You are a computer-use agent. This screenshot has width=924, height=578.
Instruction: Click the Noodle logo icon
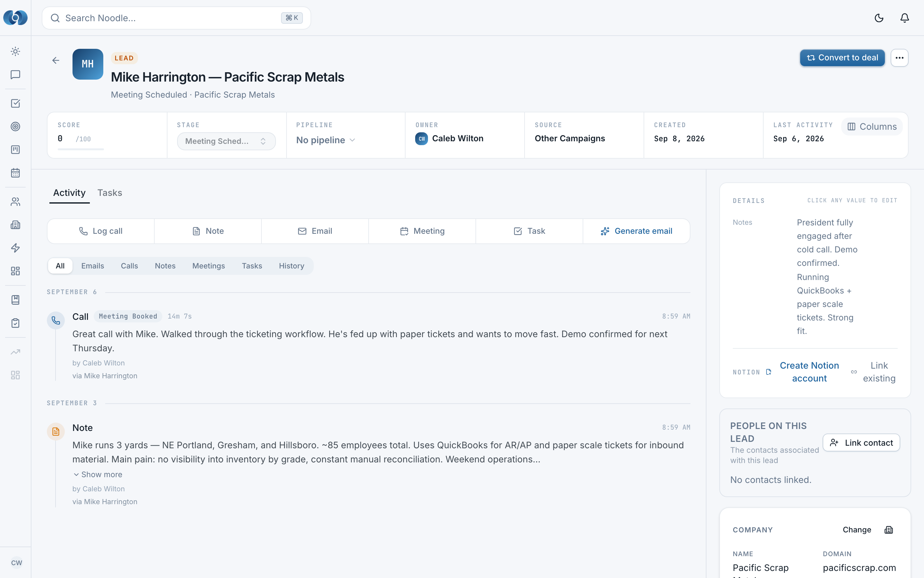tap(15, 18)
